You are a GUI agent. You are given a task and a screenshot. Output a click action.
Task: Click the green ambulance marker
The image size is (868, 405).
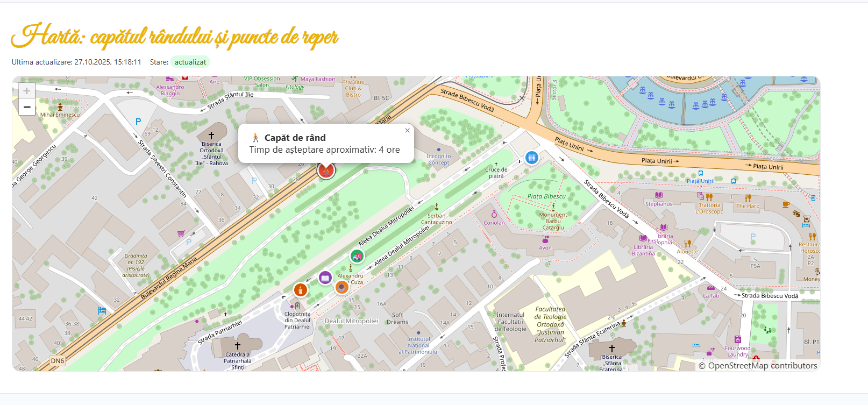(357, 257)
